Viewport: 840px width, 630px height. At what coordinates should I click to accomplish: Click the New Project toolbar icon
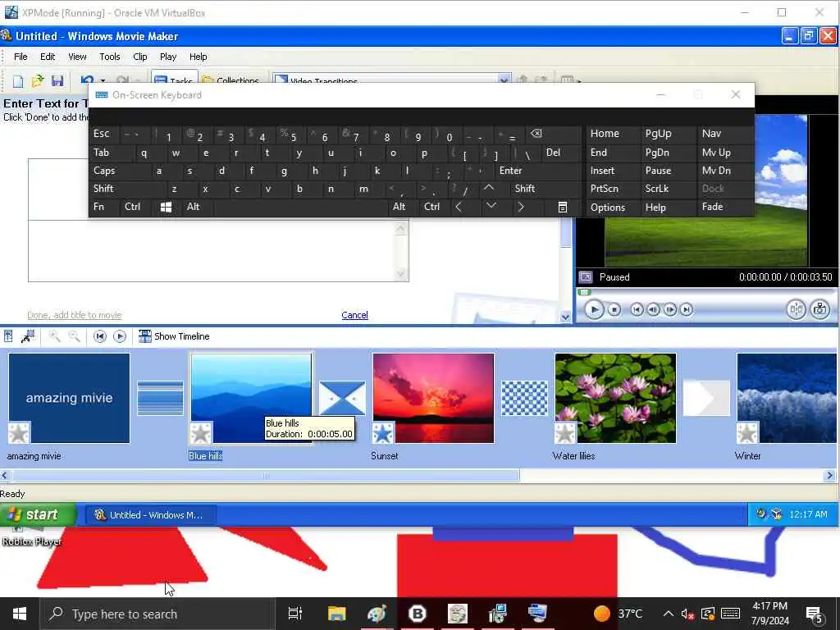click(18, 81)
